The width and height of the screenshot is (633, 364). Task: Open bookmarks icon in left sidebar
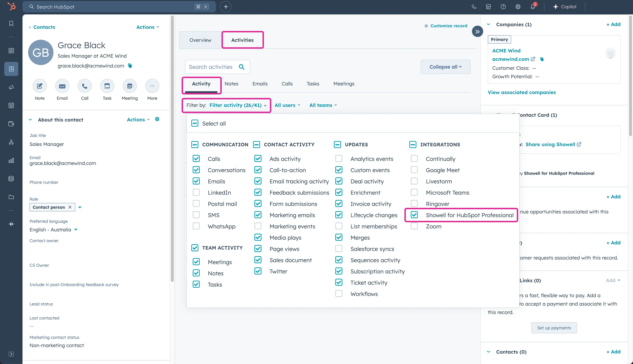(x=11, y=24)
